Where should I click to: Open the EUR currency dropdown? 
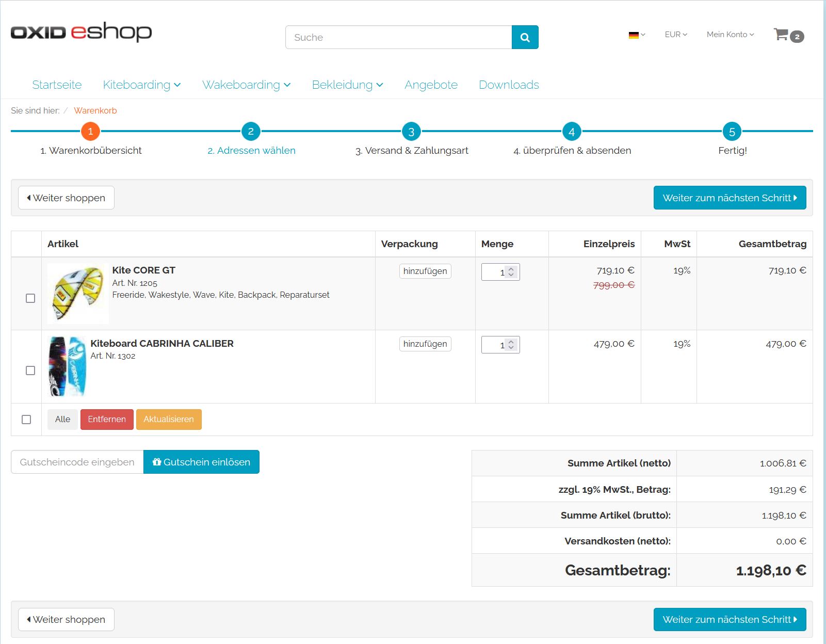coord(675,35)
